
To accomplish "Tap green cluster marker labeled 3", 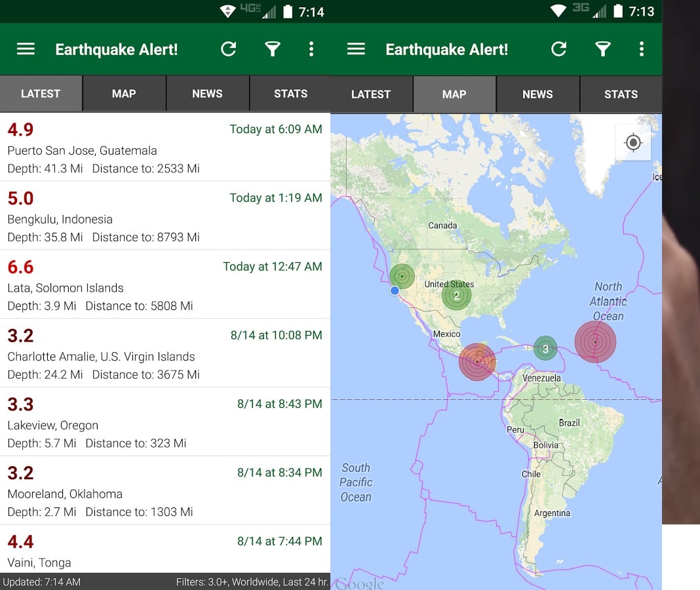I will (x=545, y=348).
